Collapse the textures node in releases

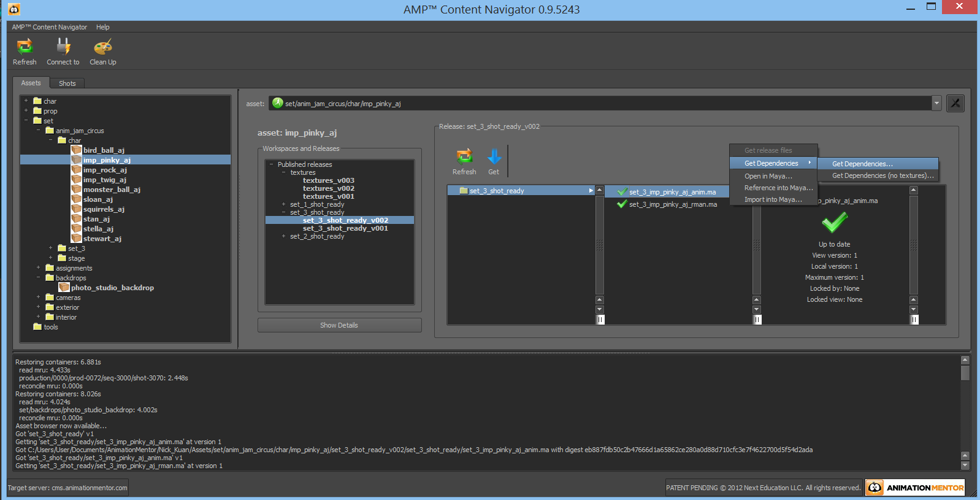tap(283, 172)
